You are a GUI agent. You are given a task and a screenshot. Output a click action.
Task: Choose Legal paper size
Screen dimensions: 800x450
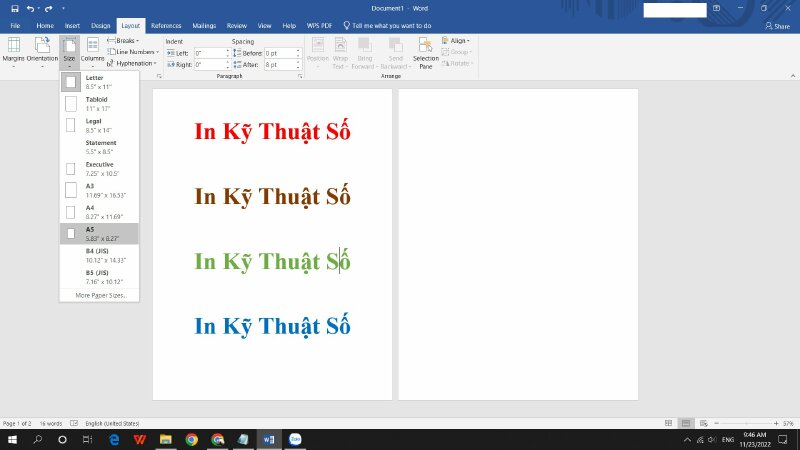click(x=99, y=125)
